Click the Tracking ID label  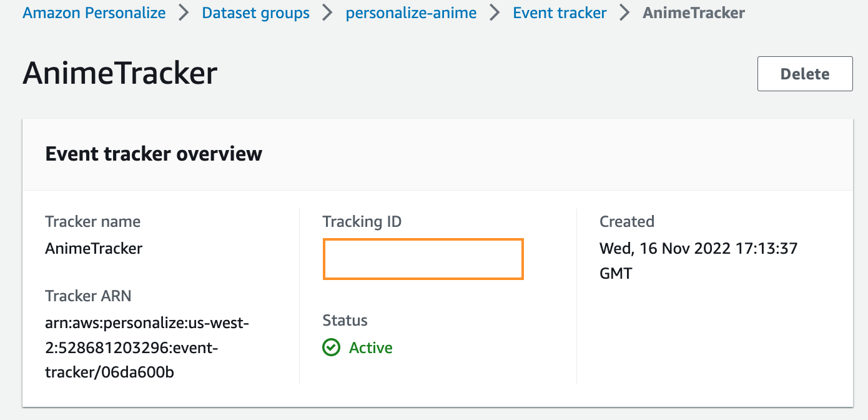coord(362,221)
